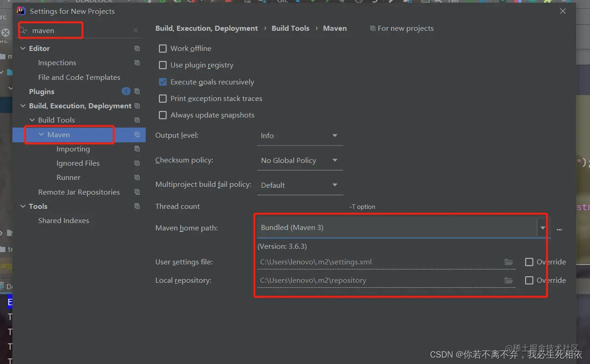Open the Output level dropdown

tap(300, 136)
